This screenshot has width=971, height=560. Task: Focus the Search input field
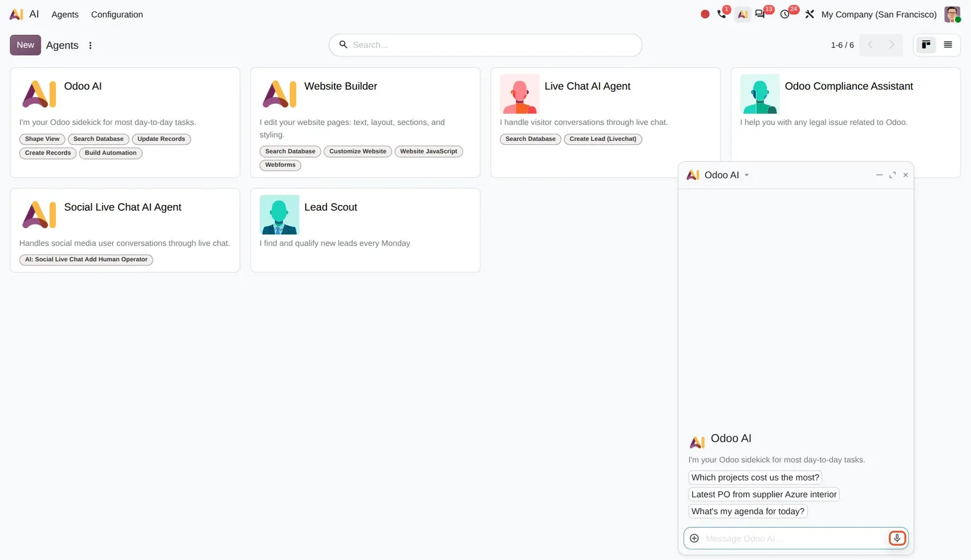point(486,45)
